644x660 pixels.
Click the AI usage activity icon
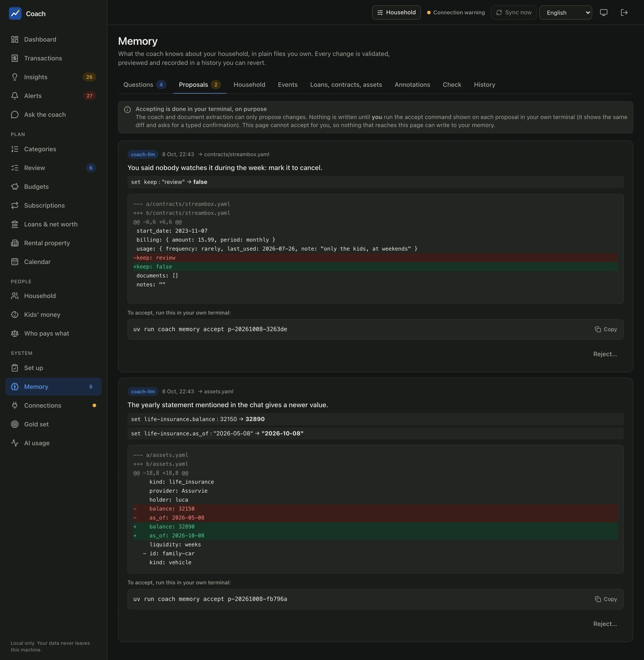tap(15, 443)
